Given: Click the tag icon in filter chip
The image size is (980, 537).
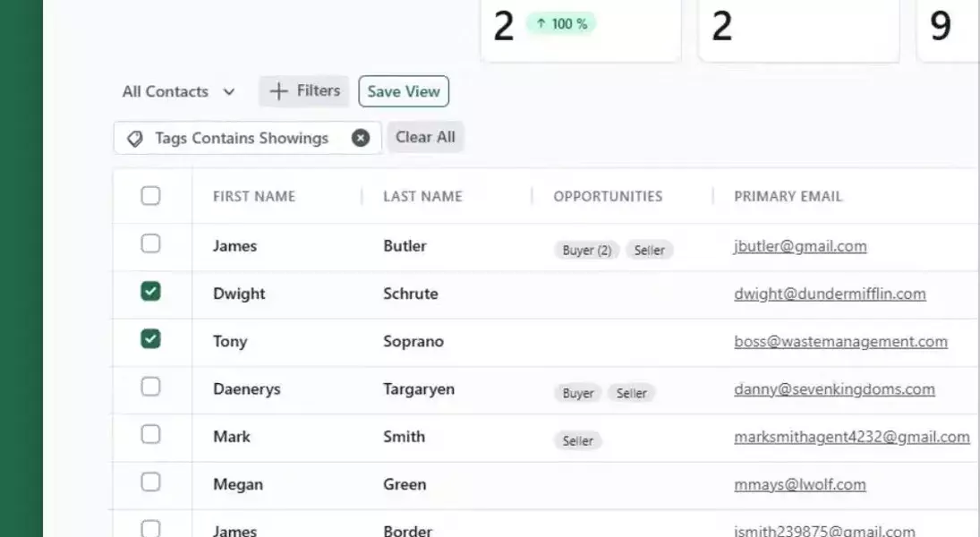Looking at the screenshot, I should 135,139.
